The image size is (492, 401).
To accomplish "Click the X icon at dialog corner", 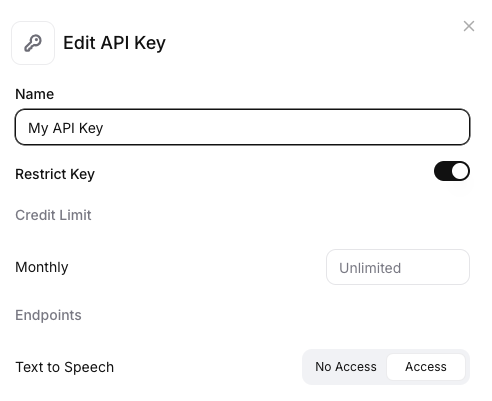I will (469, 26).
